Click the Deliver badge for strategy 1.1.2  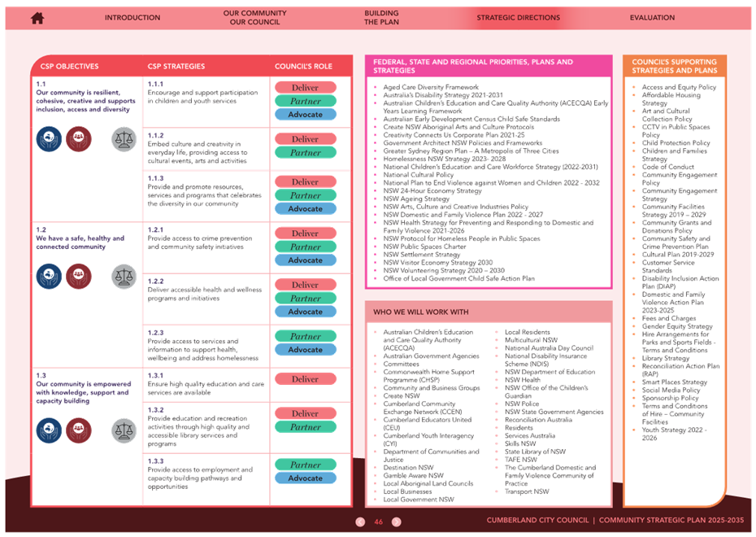(x=305, y=139)
